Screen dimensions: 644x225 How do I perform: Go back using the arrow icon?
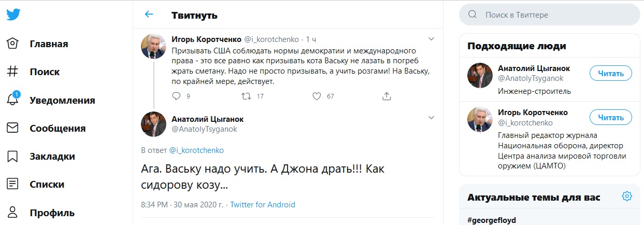[149, 15]
